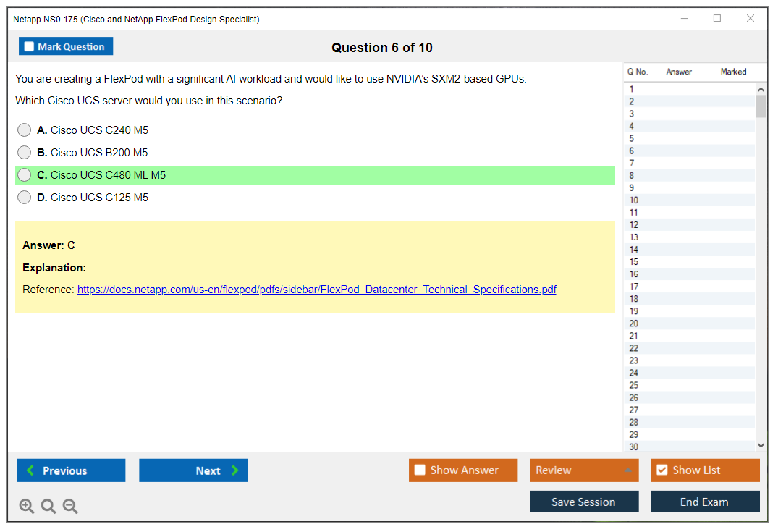
Task: Pick option C Cisco UCS C480 ML M5
Action: [25, 175]
